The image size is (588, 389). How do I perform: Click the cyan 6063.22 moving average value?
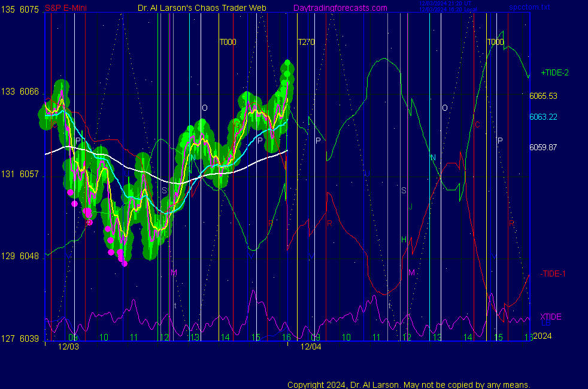[x=543, y=117]
